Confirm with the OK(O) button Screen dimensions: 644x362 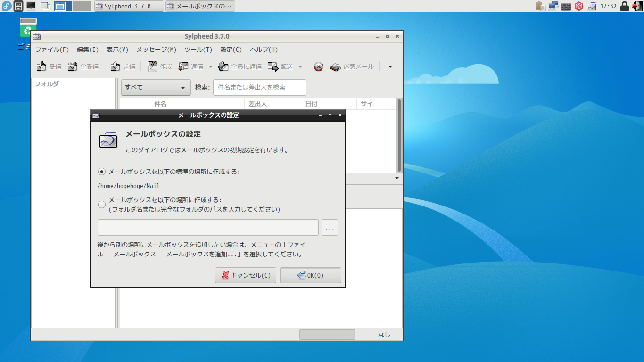[x=311, y=275]
